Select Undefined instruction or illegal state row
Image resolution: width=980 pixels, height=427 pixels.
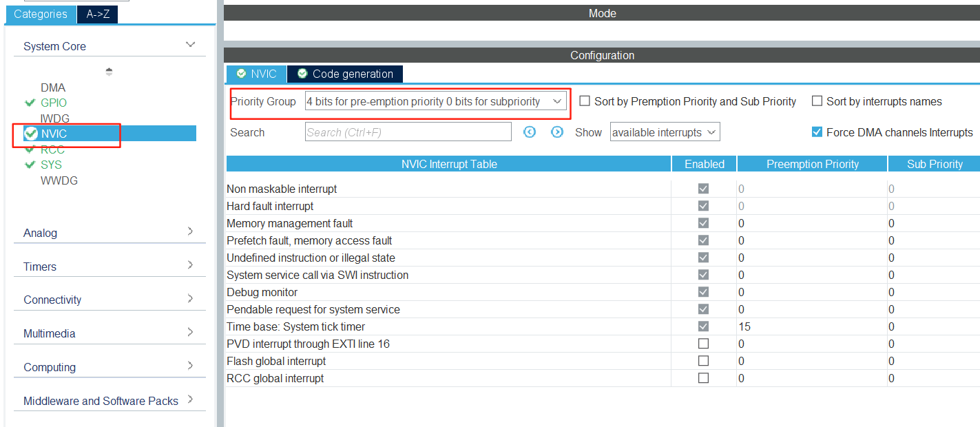tap(603, 258)
